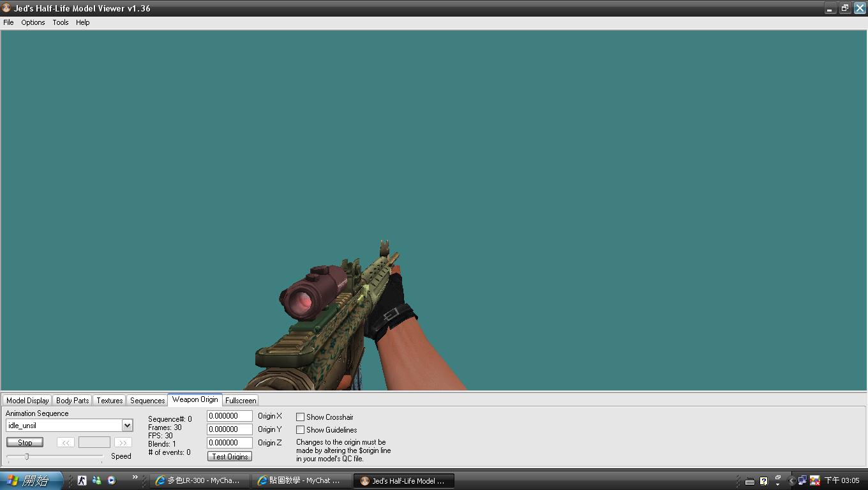
Task: Click the 'Sequence#: 0' text
Action: point(170,419)
